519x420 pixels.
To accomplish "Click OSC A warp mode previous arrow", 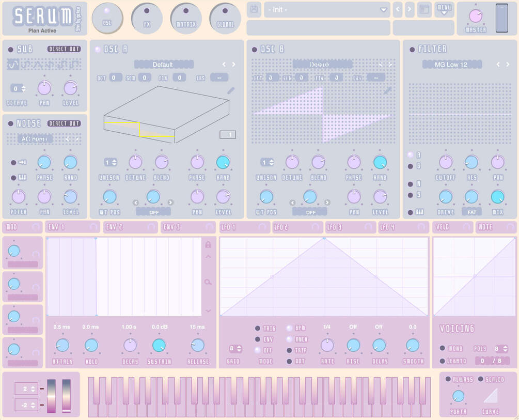I will 136,203.
